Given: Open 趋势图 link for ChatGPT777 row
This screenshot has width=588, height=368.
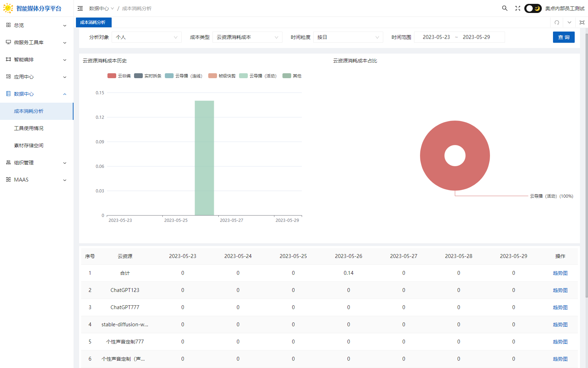Looking at the screenshot, I should coord(560,307).
